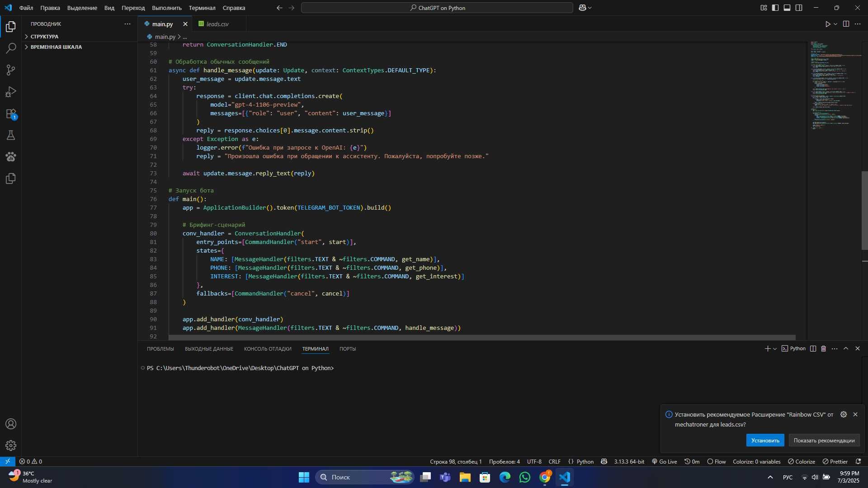Open the Extensions view
Screen dimensions: 868x488
point(11,113)
